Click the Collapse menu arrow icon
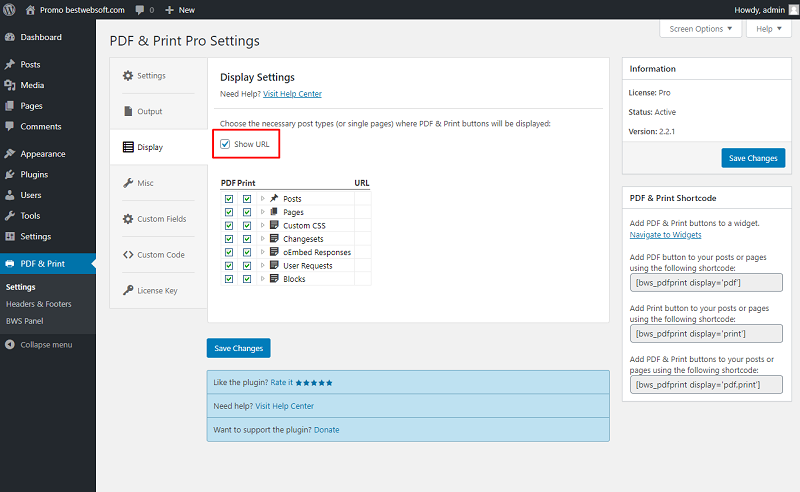 coord(10,345)
